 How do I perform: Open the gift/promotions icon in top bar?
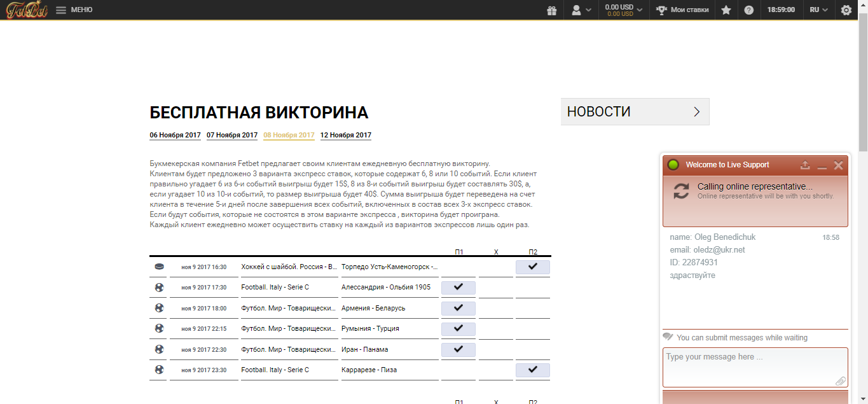click(x=551, y=10)
